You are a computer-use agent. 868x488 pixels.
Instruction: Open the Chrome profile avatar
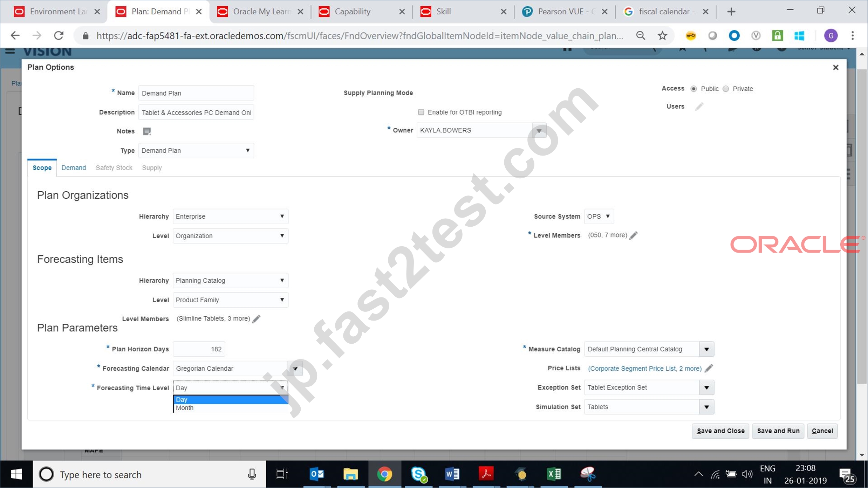click(x=831, y=35)
